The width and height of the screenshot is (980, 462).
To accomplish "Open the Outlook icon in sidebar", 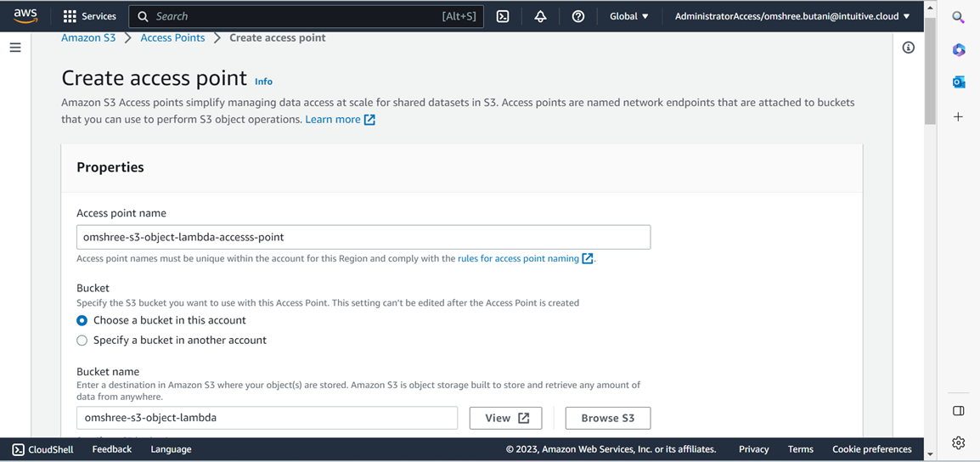I will [x=958, y=82].
